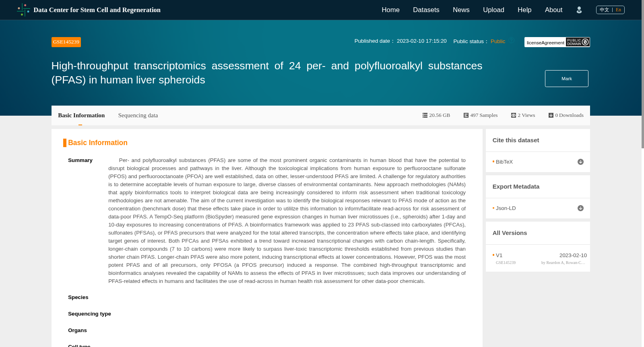Image resolution: width=644 pixels, height=347 pixels.
Task: Click the public status help icon
Action: point(511,40)
